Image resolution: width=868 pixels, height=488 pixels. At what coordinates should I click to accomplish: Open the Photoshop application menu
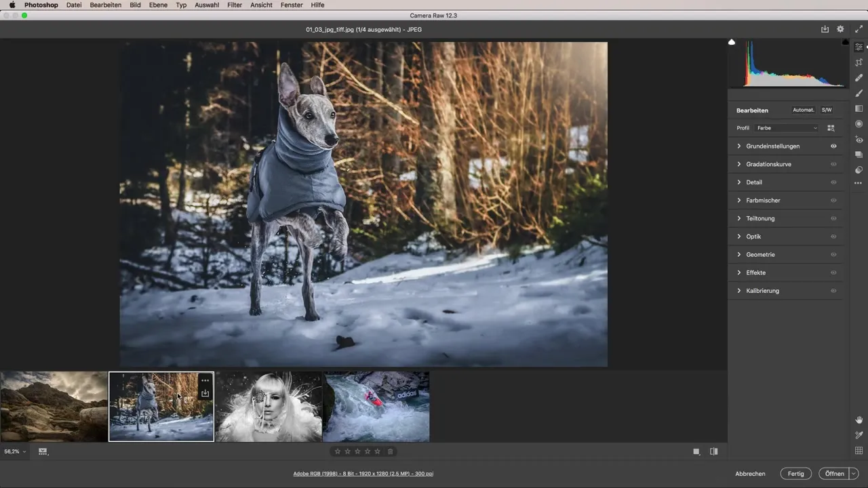[41, 5]
